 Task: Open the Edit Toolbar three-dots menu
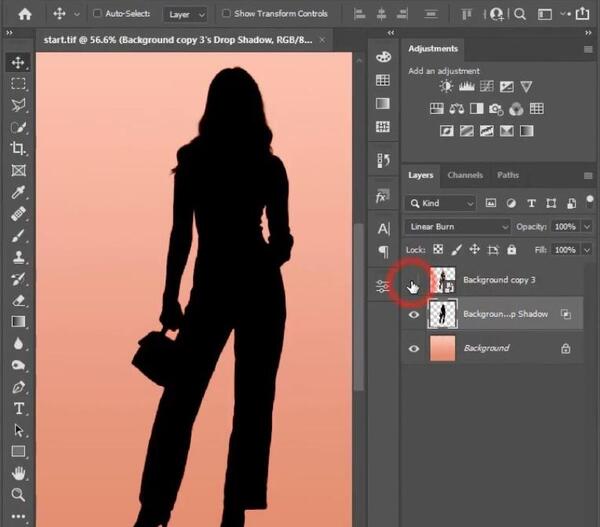point(18,517)
